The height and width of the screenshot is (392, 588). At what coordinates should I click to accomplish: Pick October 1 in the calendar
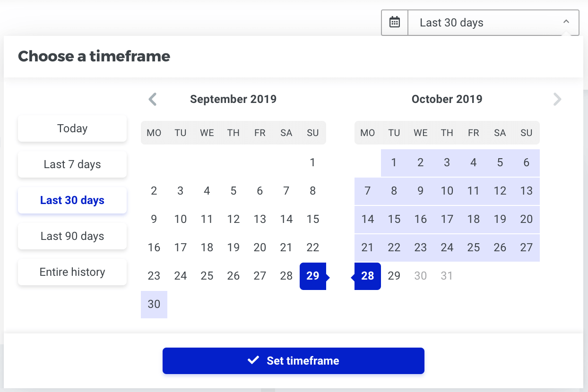point(394,162)
